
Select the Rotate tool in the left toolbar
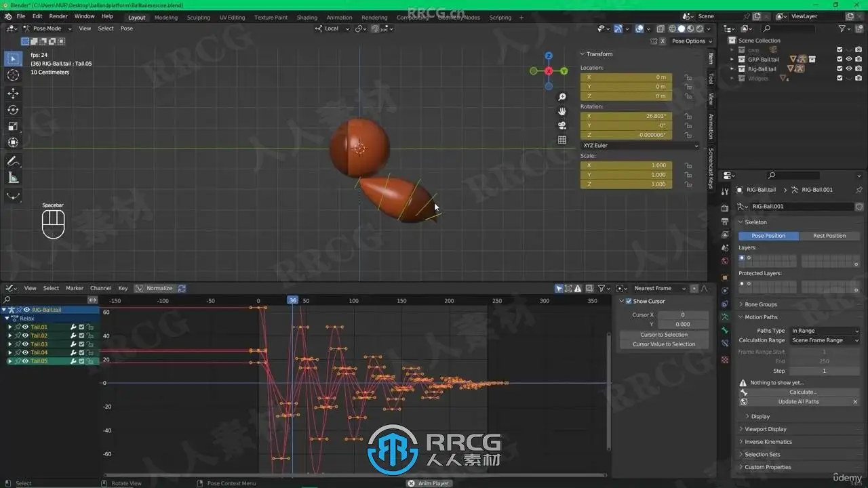pyautogui.click(x=13, y=110)
